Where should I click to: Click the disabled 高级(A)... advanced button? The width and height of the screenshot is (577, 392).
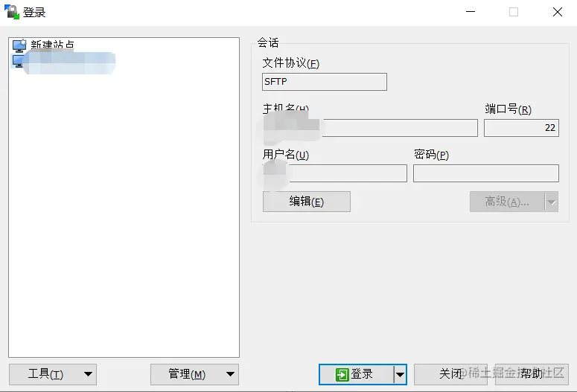[507, 202]
